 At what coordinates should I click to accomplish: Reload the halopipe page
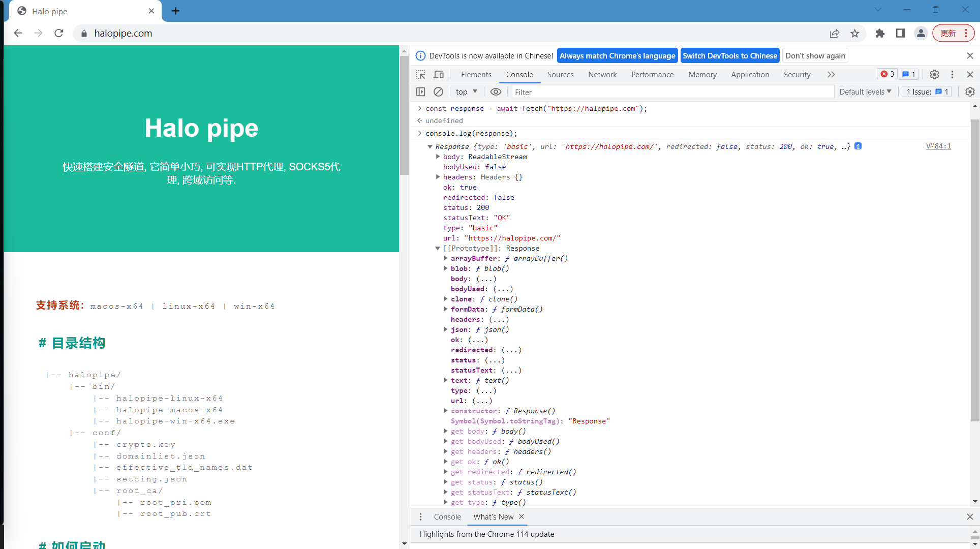[59, 33]
